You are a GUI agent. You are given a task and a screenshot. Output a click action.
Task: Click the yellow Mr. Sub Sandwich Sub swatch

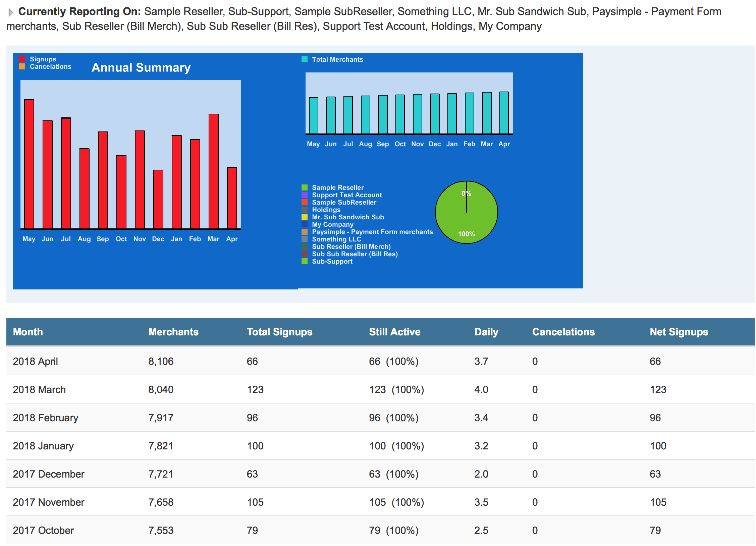tap(305, 217)
